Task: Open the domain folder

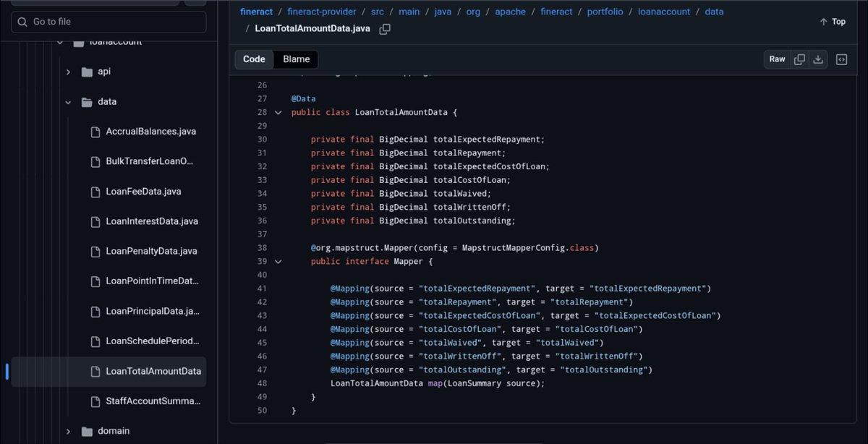Action: tap(114, 431)
